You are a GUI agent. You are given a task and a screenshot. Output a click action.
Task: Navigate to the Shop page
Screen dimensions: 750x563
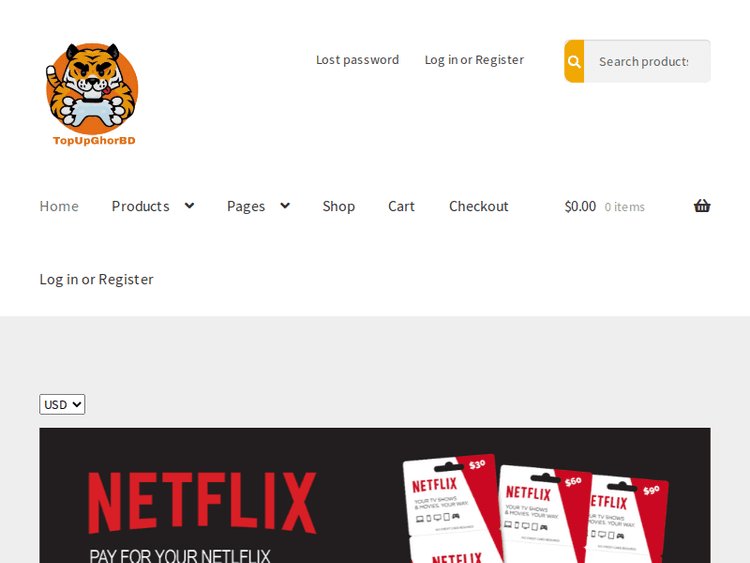point(338,206)
